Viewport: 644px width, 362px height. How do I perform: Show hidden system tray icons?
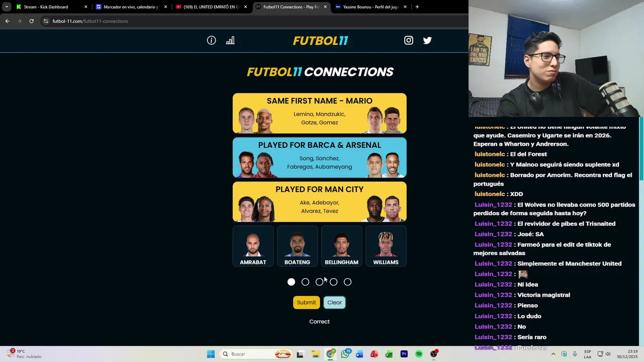pyautogui.click(x=553, y=354)
